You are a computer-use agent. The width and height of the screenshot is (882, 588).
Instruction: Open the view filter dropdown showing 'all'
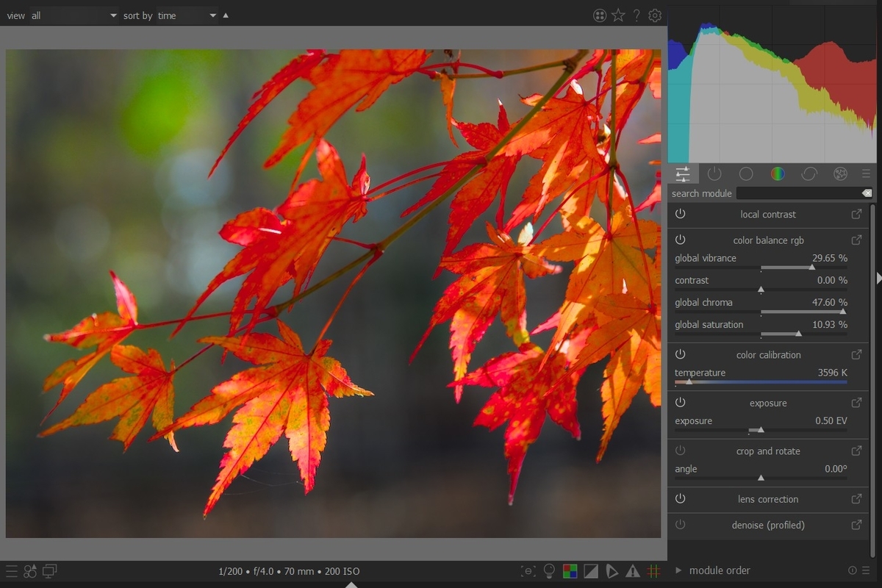click(x=73, y=15)
